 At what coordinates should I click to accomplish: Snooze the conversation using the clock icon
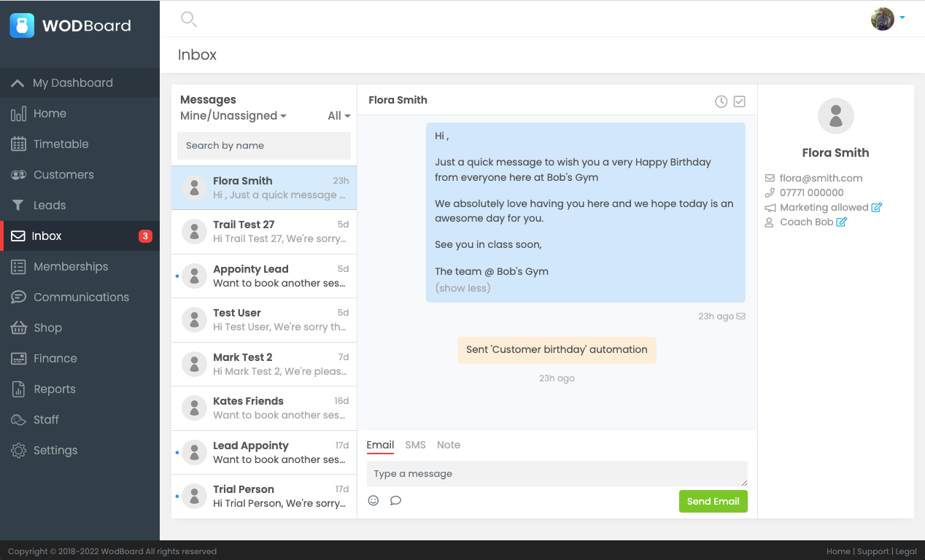pos(721,101)
